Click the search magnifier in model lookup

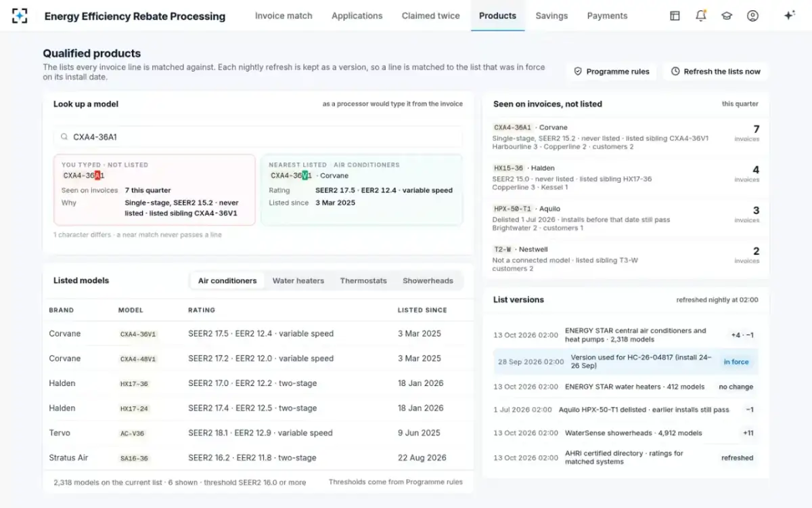64,137
